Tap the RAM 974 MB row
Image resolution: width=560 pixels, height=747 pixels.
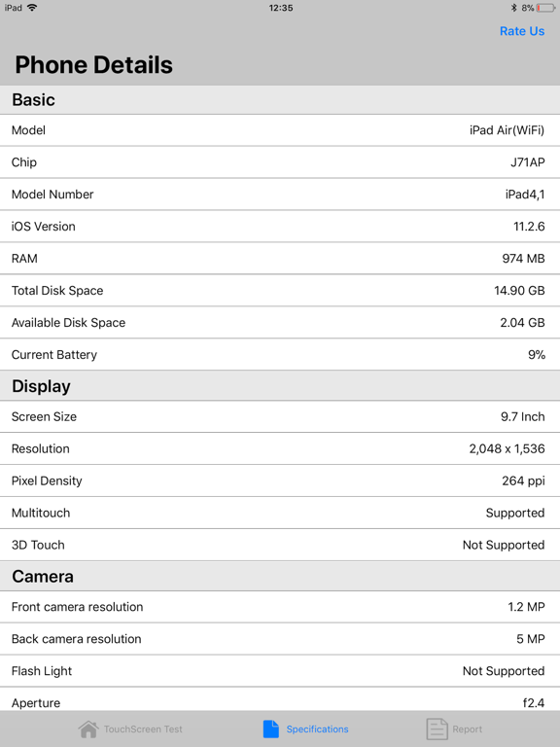[280, 258]
